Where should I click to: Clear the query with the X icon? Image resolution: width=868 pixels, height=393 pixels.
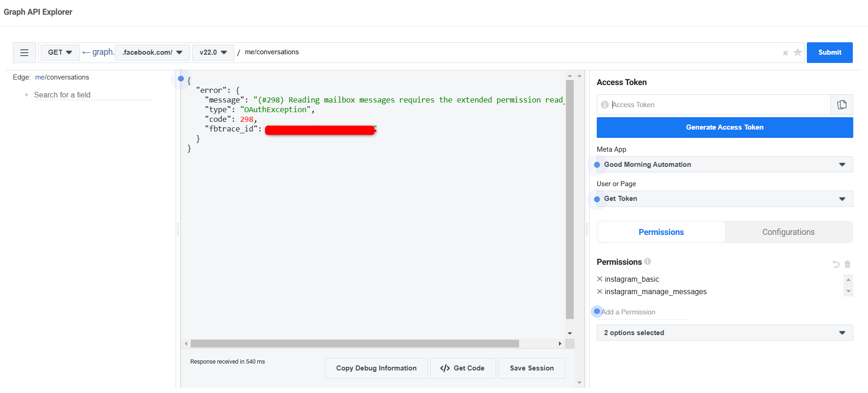(x=785, y=53)
